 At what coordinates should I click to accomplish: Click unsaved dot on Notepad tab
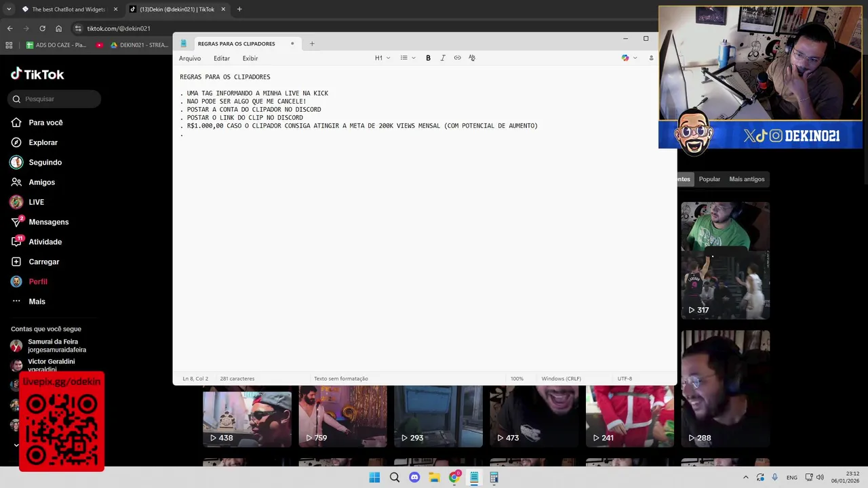[x=292, y=43]
